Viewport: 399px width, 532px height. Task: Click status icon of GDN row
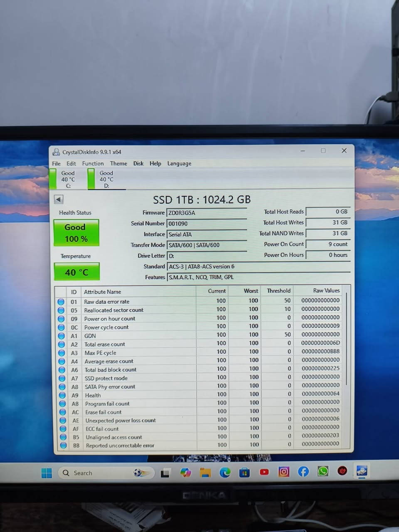tap(62, 336)
